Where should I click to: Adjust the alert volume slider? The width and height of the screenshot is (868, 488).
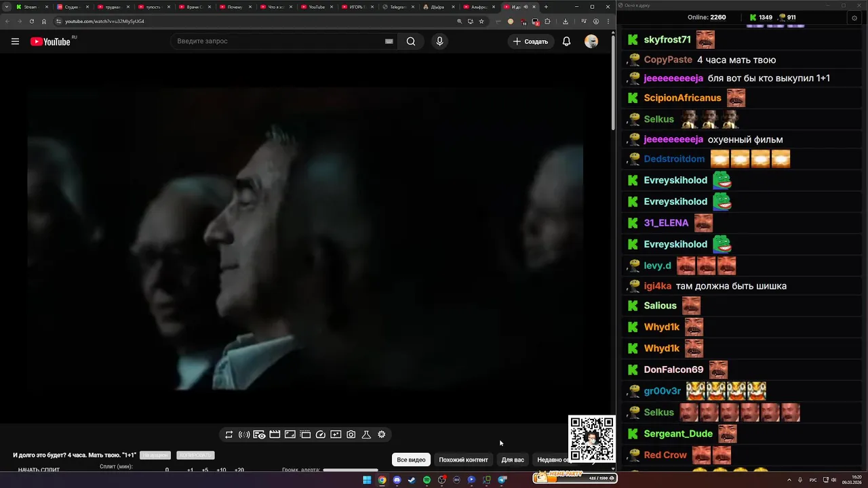(x=351, y=470)
